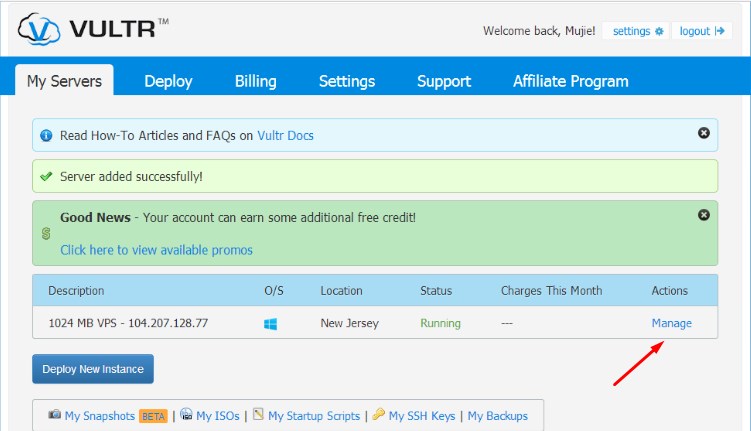This screenshot has width=751, height=431.
Task: Open the My Backups link
Action: 498,416
